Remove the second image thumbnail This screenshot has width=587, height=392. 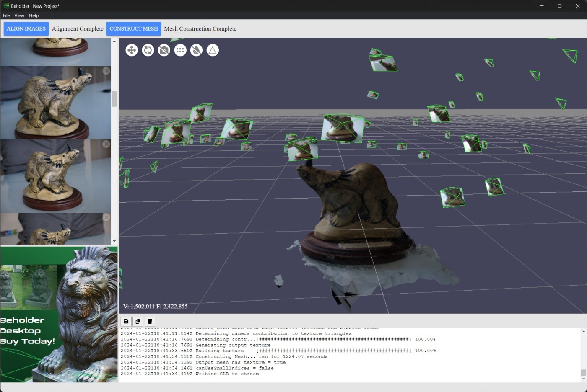(x=106, y=71)
